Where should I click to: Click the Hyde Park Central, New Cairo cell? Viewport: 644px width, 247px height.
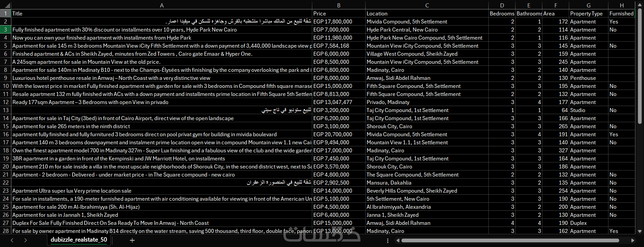pyautogui.click(x=427, y=30)
